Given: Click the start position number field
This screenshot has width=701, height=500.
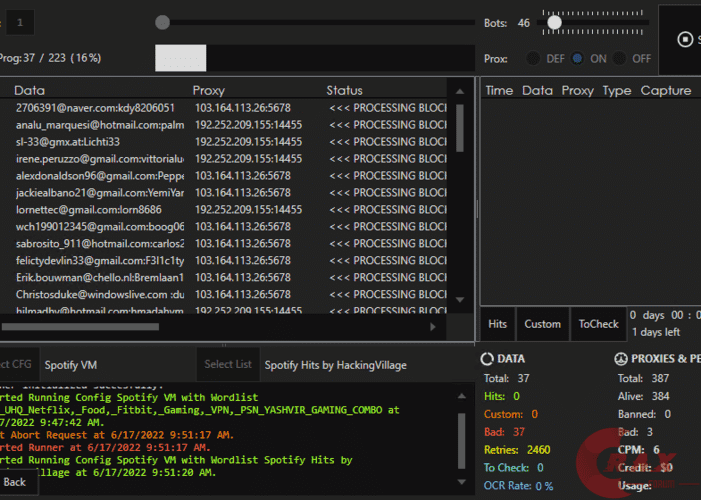Looking at the screenshot, I should click(x=19, y=22).
